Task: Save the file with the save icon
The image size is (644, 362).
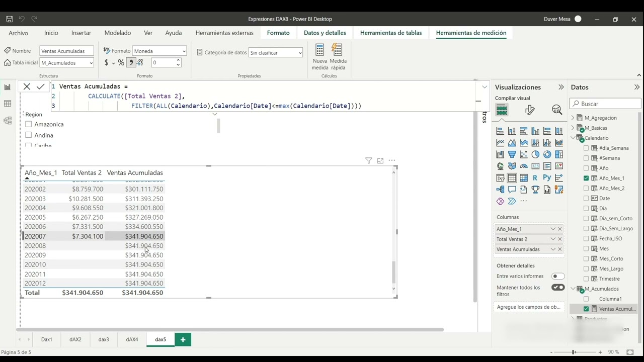Action: click(9, 19)
